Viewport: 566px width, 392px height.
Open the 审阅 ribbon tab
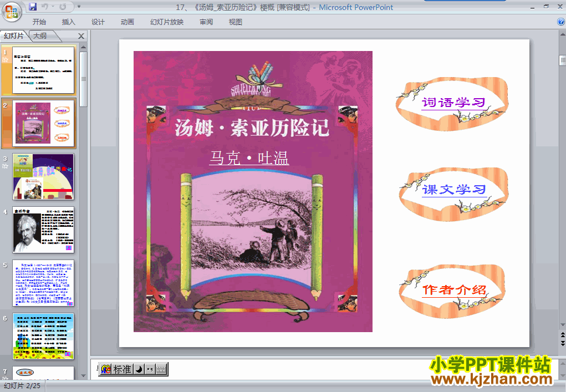pyautogui.click(x=206, y=22)
